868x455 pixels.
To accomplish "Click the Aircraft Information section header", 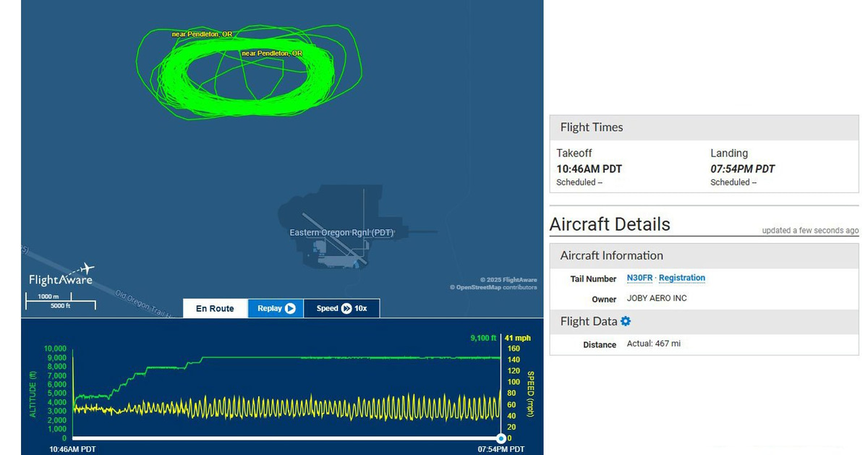I will [611, 255].
